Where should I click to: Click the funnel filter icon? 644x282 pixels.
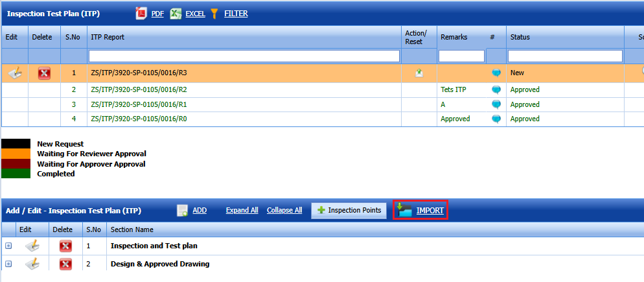[214, 14]
